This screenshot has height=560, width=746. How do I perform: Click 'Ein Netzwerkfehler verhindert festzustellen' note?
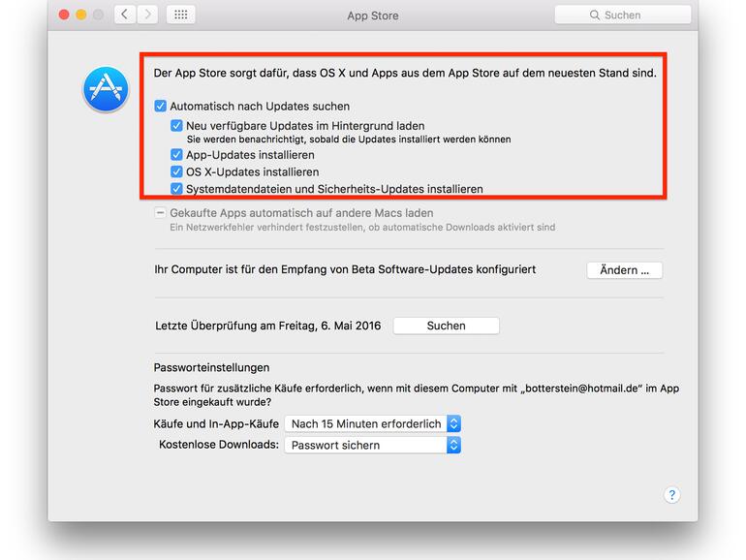362,228
